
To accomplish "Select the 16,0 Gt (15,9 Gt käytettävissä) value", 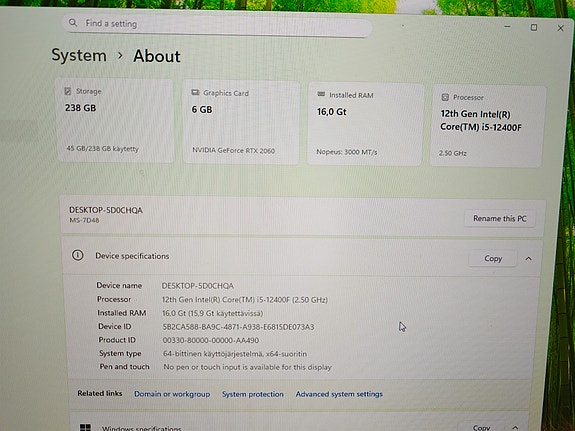I will [213, 313].
